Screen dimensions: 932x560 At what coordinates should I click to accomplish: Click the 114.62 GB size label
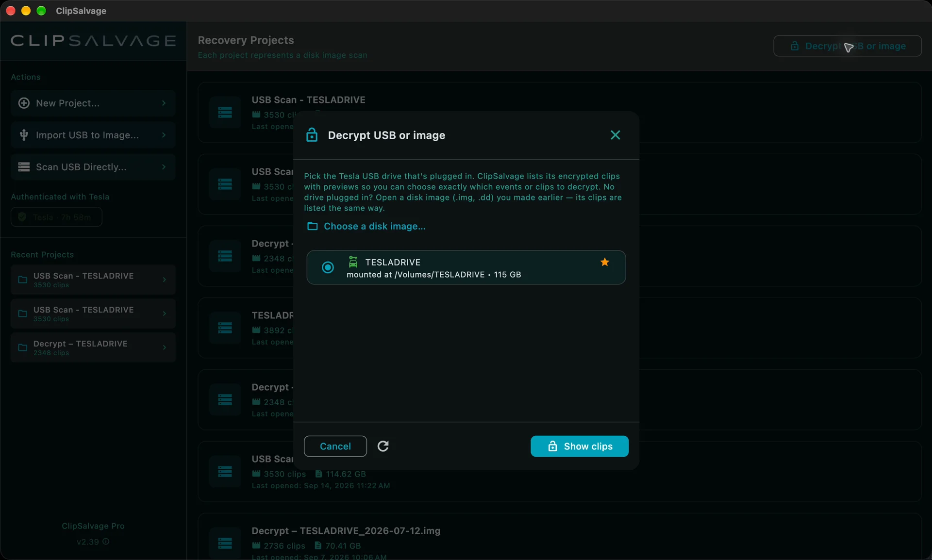(x=346, y=474)
